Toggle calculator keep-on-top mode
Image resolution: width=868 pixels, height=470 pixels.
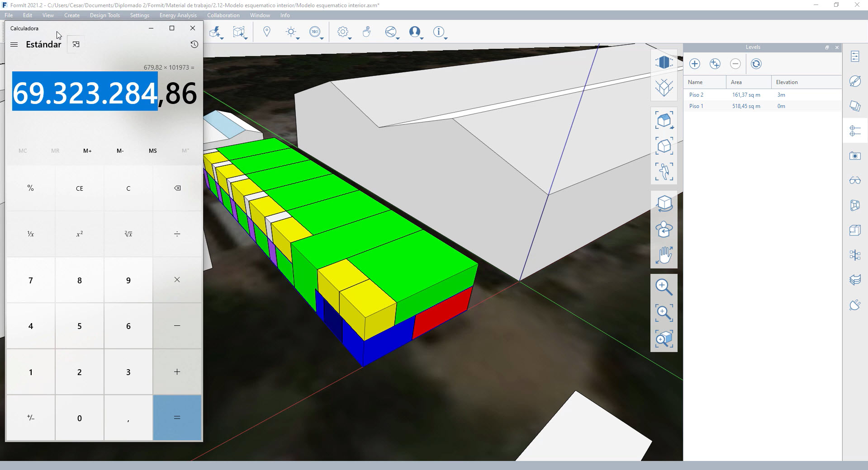[76, 44]
